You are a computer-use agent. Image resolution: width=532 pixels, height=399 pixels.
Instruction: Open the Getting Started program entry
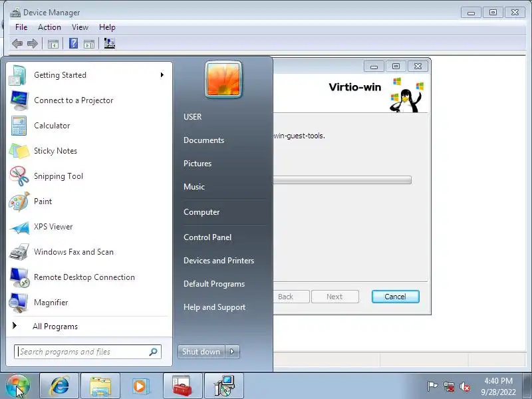click(89, 74)
